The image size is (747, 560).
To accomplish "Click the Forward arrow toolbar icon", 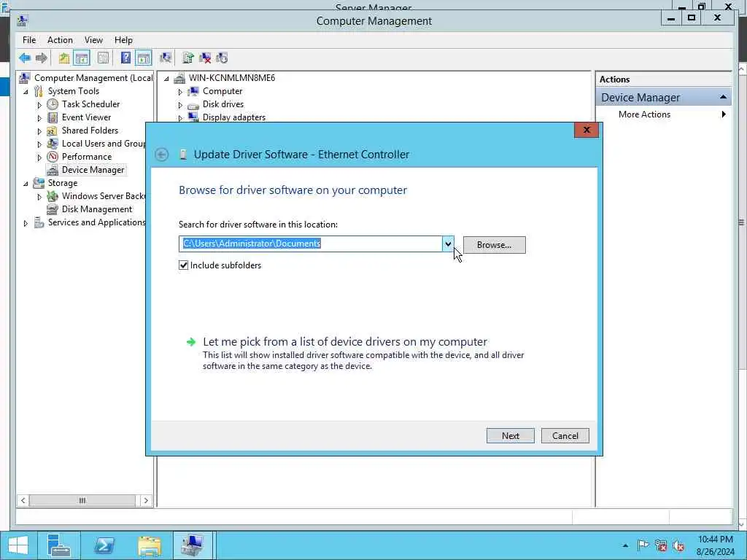I will [42, 58].
